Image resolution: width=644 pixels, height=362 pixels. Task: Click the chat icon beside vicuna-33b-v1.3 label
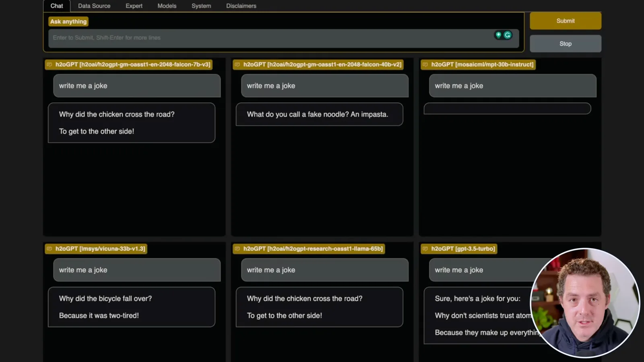pos(50,249)
